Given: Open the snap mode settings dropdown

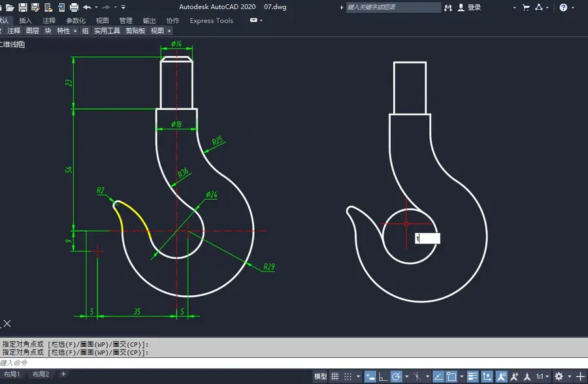Looking at the screenshot, I should [x=359, y=376].
